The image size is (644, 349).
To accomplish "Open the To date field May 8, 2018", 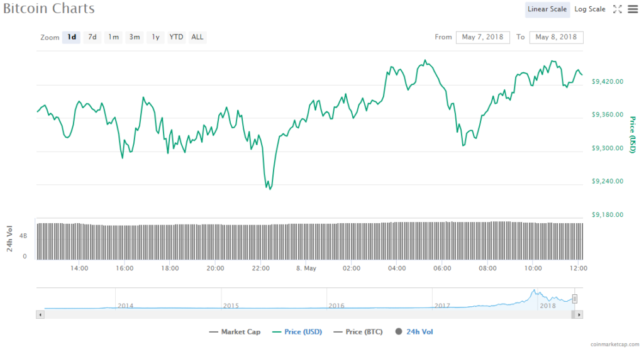I will point(556,37).
